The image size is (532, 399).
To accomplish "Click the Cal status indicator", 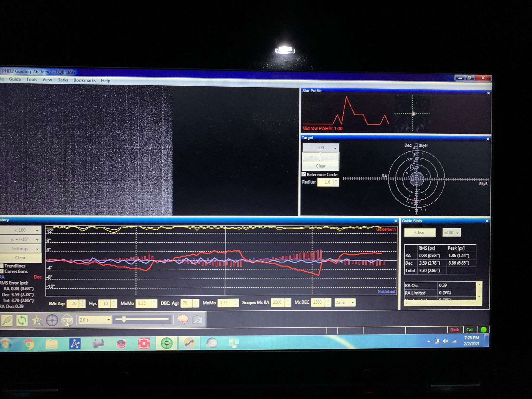I will [469, 330].
